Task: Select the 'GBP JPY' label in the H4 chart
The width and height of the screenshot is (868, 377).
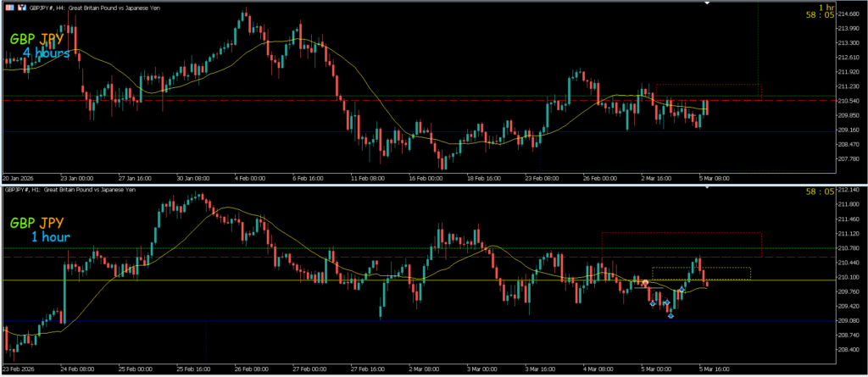Action: 36,39
